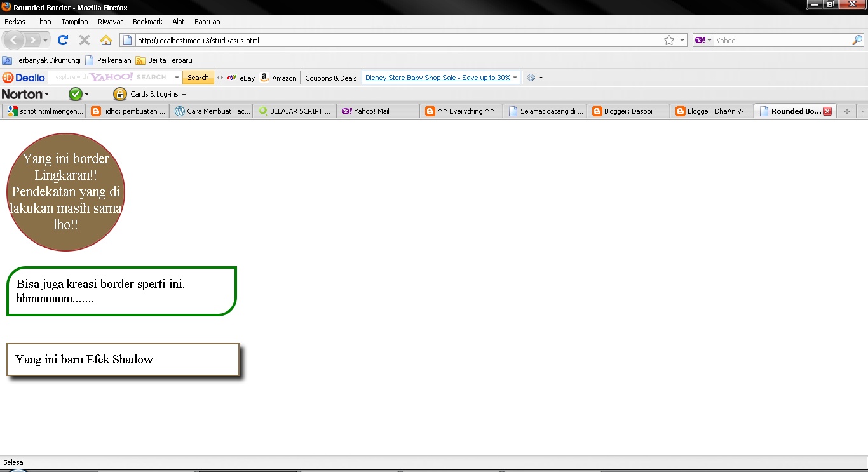The width and height of the screenshot is (868, 472).
Task: Bookmark this page with the star
Action: click(669, 40)
